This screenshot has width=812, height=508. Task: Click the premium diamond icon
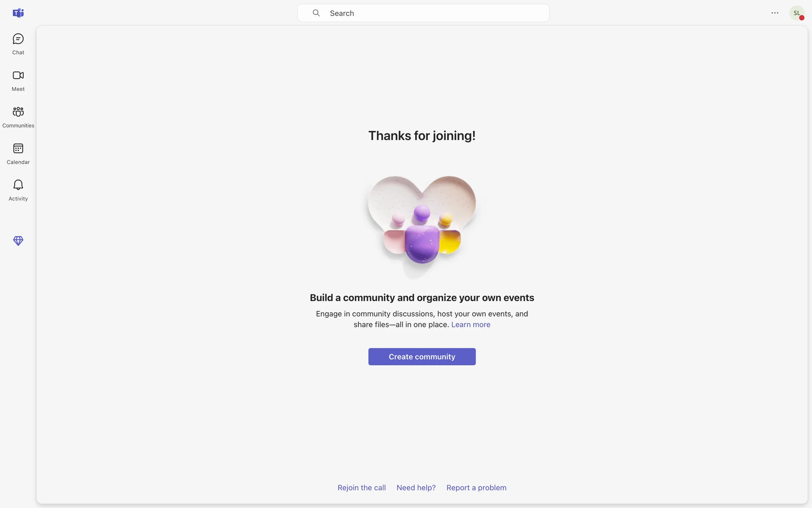[18, 241]
